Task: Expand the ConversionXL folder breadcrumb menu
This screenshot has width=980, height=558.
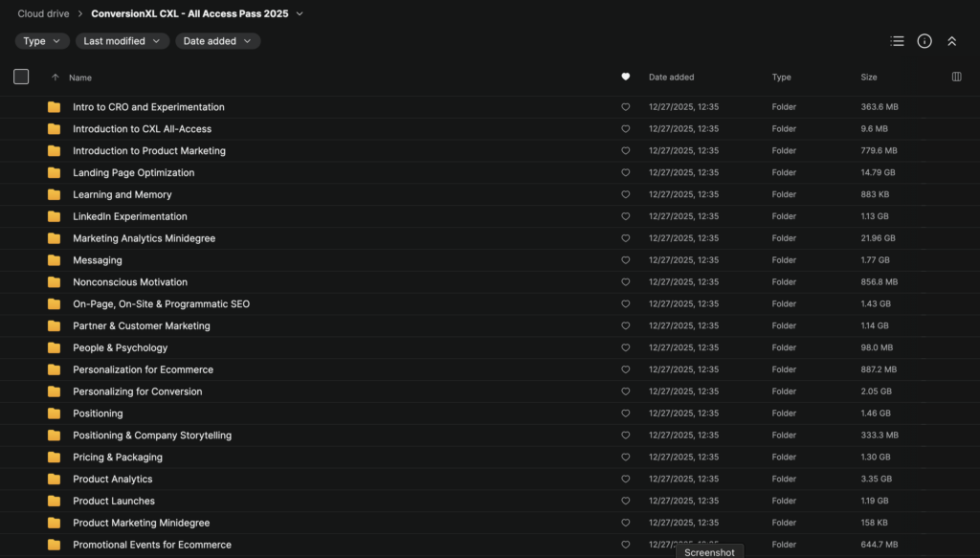Action: click(x=300, y=13)
